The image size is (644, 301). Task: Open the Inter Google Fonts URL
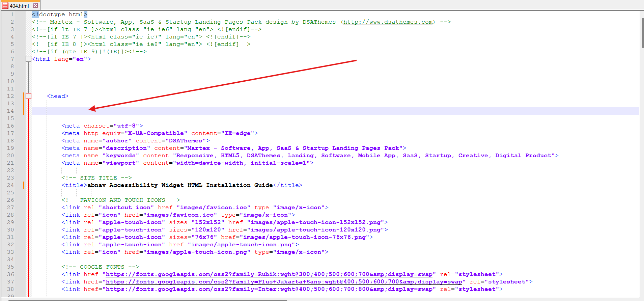tap(269, 289)
